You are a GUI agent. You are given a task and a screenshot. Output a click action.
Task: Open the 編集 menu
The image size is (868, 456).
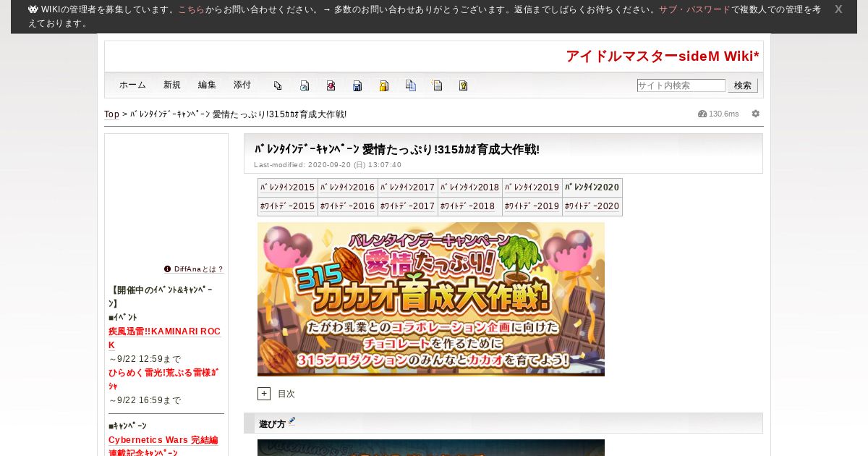(x=207, y=85)
